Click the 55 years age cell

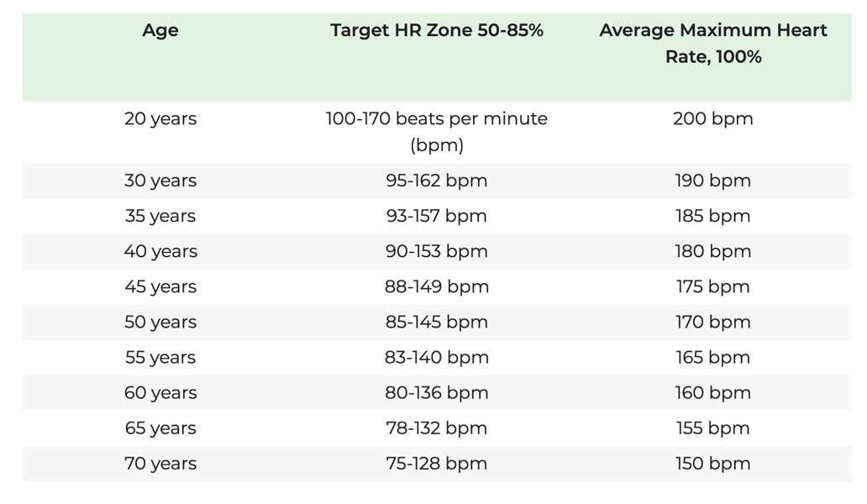click(160, 357)
